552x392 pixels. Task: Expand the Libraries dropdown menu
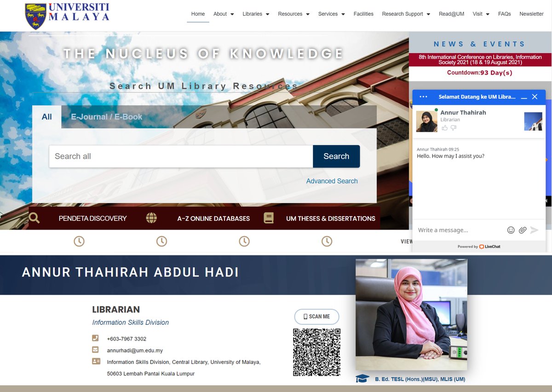point(256,14)
